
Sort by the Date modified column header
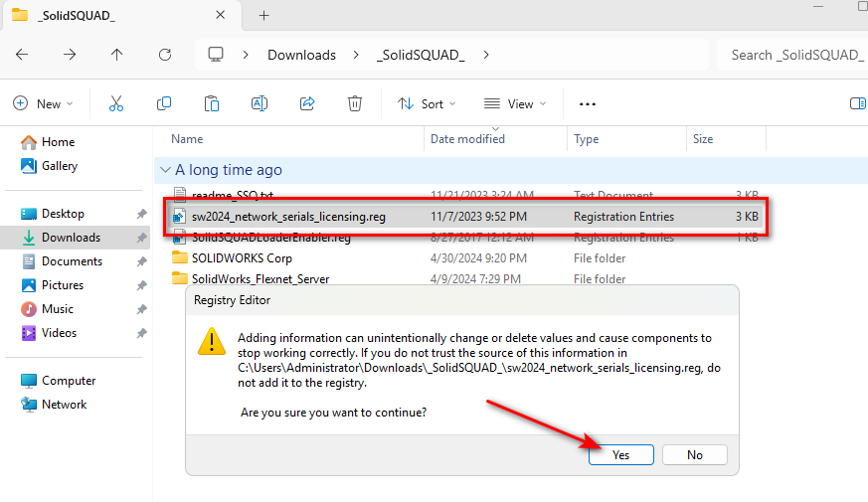click(467, 139)
